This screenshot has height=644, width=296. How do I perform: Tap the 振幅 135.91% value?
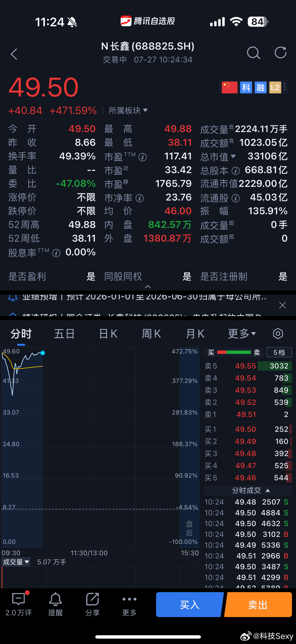point(268,211)
